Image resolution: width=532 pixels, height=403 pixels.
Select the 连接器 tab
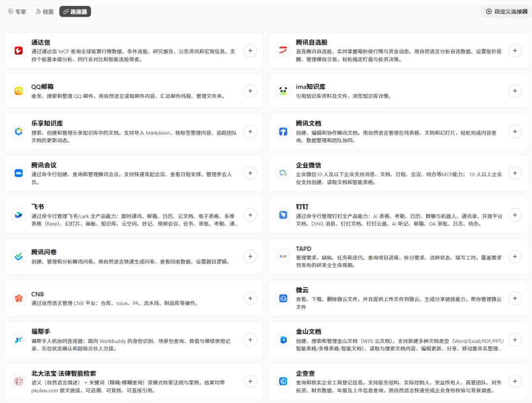point(75,11)
